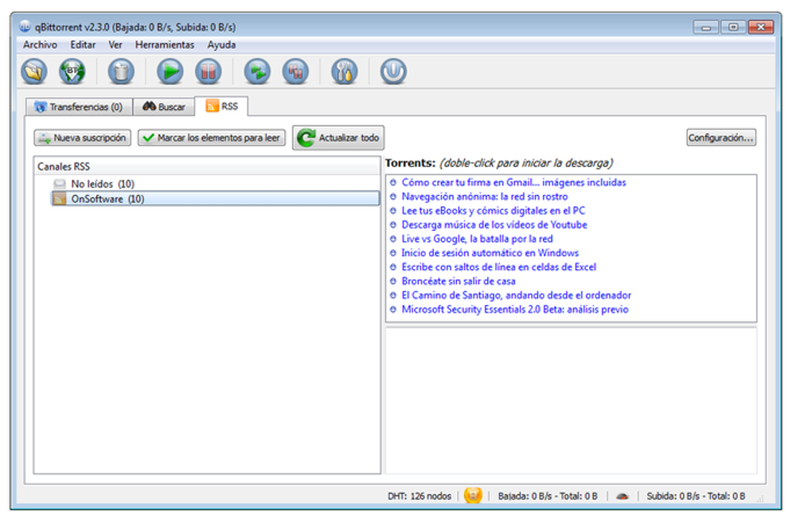Delete torrent with trash can toolbar icon
Screen dimensions: 812x530
pyautogui.click(x=121, y=72)
